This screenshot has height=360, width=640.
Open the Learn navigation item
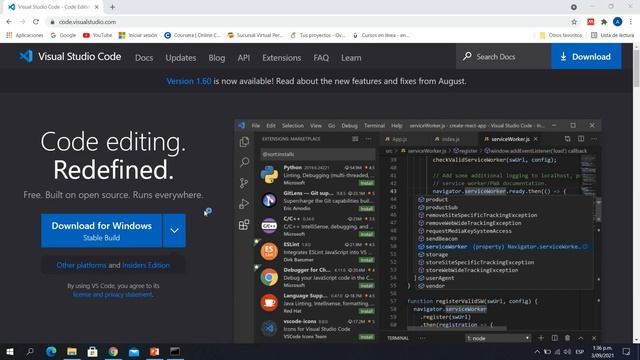coord(351,58)
